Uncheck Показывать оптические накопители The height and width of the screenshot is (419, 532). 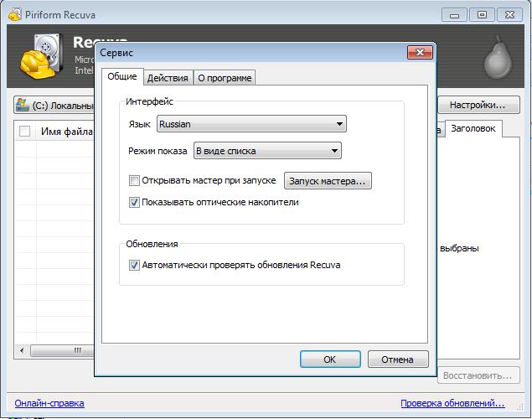pos(134,202)
